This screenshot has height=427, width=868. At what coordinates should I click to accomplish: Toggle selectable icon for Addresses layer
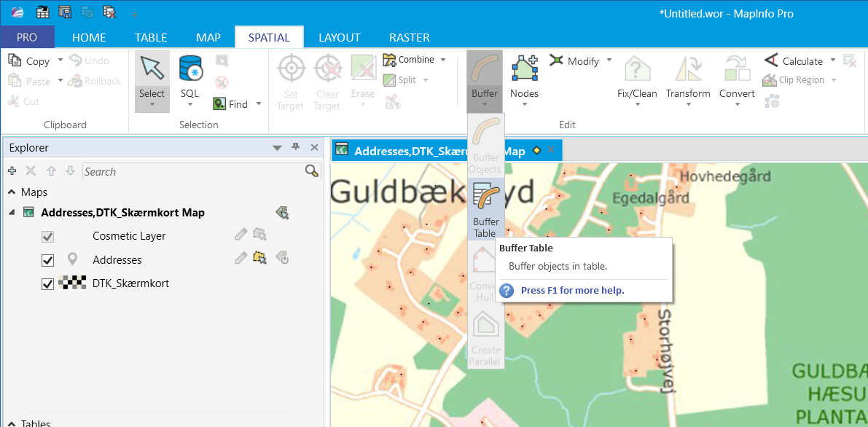(x=260, y=258)
